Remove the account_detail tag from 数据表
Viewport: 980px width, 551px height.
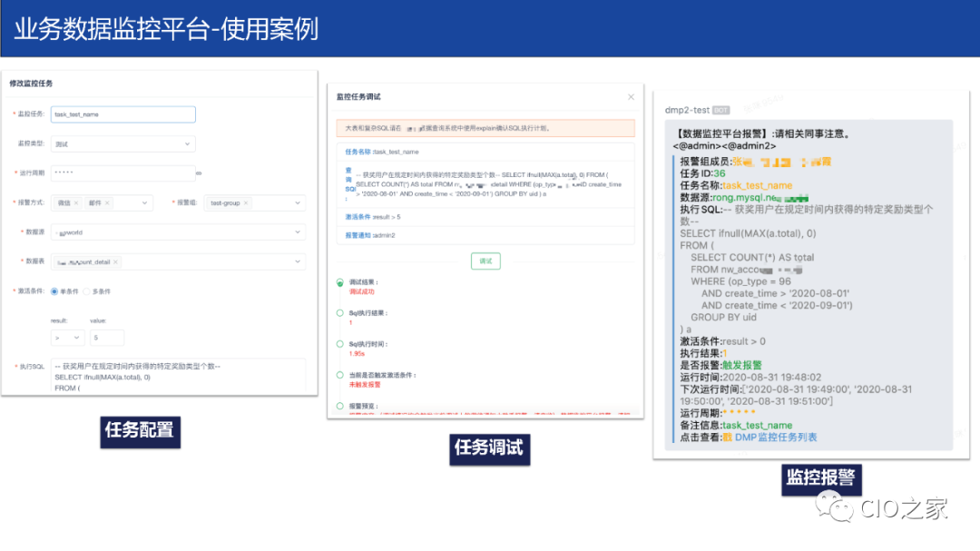[x=115, y=261]
